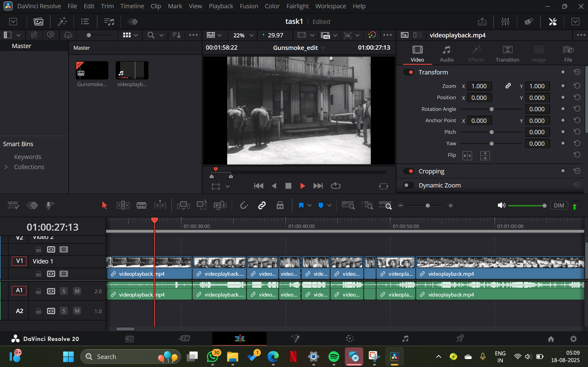Toggle timeline Snapping magnet icon
Viewport: 588px width, 367px height.
click(244, 205)
